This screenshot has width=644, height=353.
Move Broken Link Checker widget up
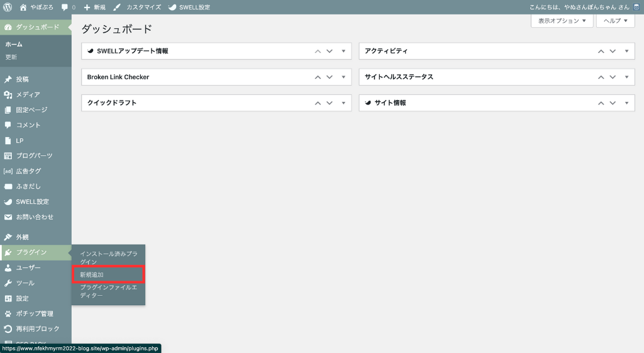[x=318, y=77]
